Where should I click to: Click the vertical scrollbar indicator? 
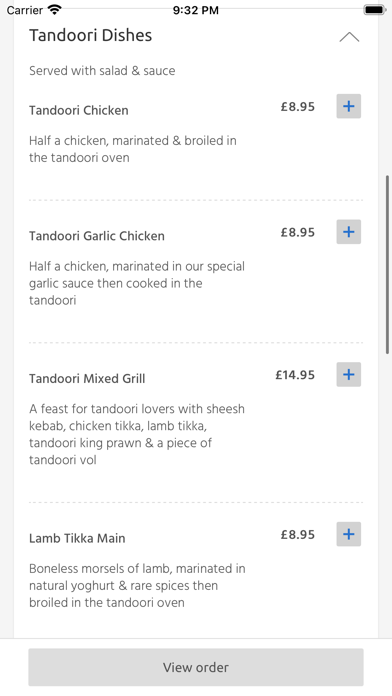[387, 264]
